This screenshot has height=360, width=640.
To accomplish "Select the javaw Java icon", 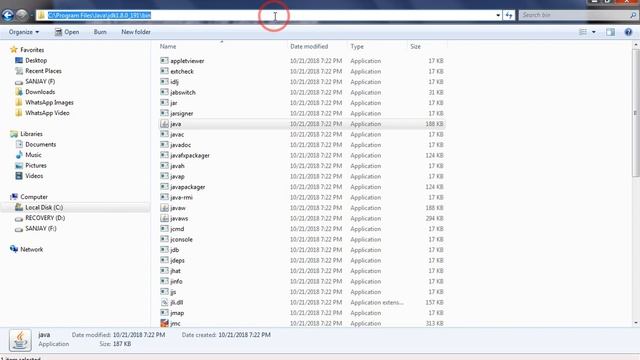I will (164, 208).
